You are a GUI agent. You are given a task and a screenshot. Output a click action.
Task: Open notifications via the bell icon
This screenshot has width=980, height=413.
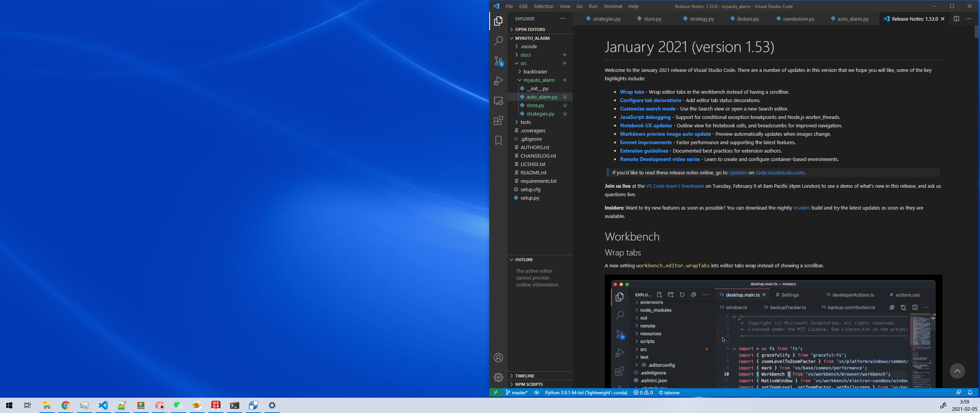[x=970, y=392]
